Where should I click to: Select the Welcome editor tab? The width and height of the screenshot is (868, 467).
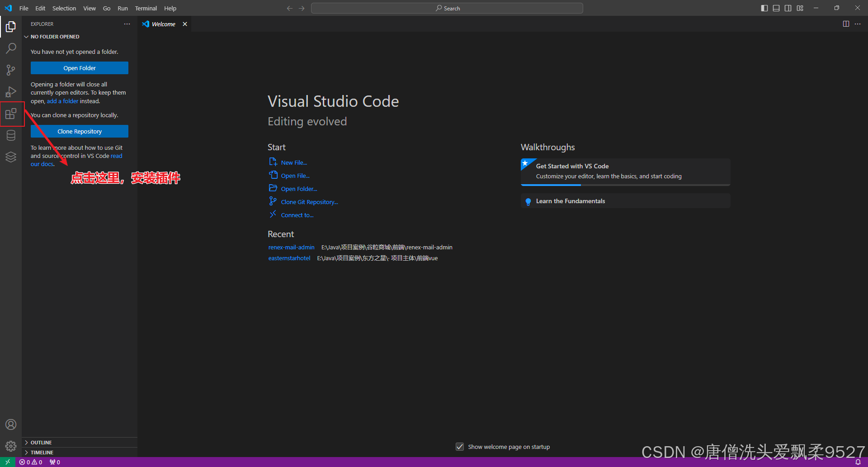point(164,24)
